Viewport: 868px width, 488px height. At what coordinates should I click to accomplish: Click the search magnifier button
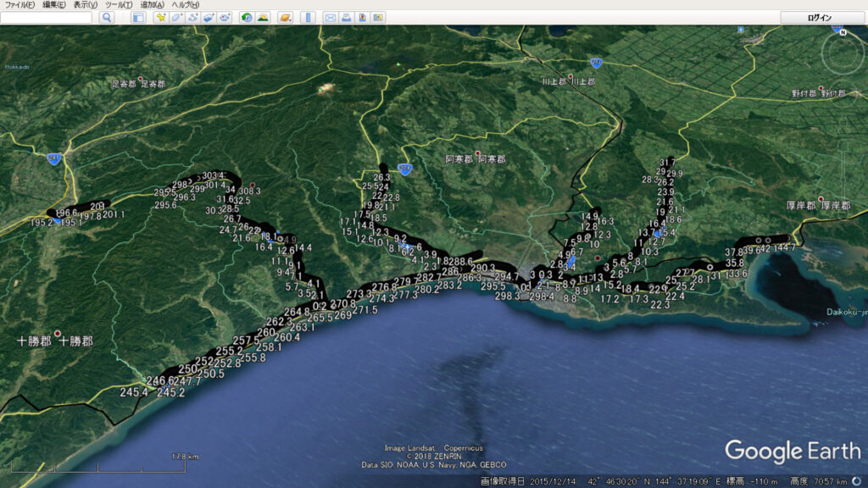(x=107, y=17)
